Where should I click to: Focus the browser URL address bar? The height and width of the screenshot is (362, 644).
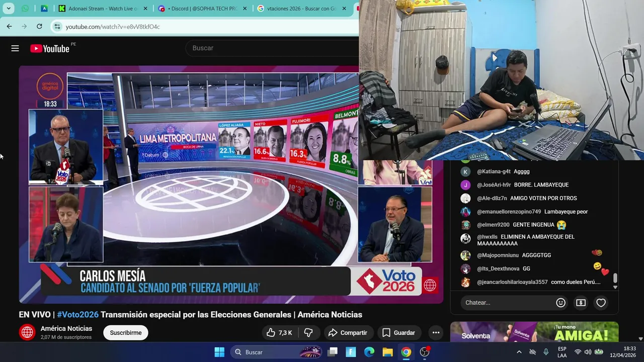tap(206, 27)
